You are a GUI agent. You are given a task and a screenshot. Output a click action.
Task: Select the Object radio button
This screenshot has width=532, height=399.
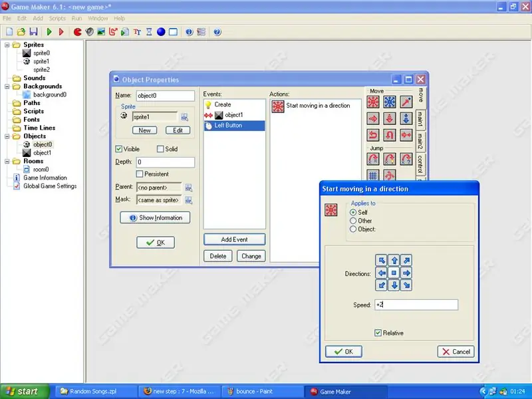point(353,229)
